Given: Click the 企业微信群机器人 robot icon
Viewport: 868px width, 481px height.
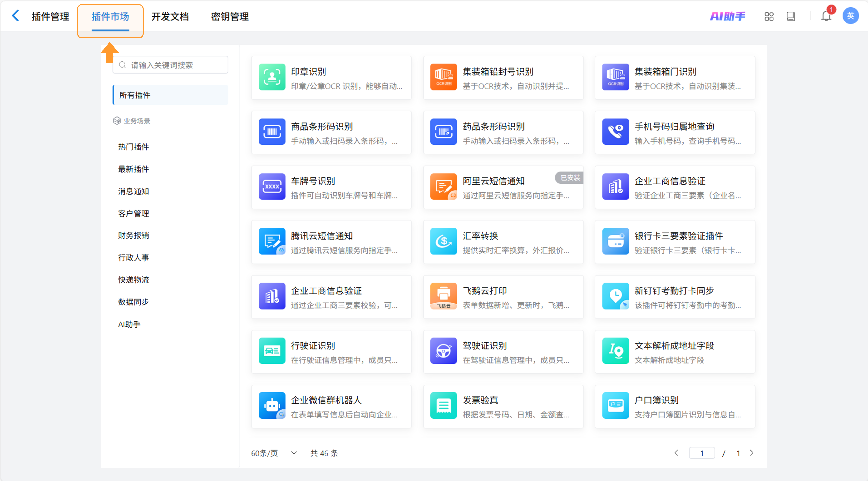Looking at the screenshot, I should [272, 405].
